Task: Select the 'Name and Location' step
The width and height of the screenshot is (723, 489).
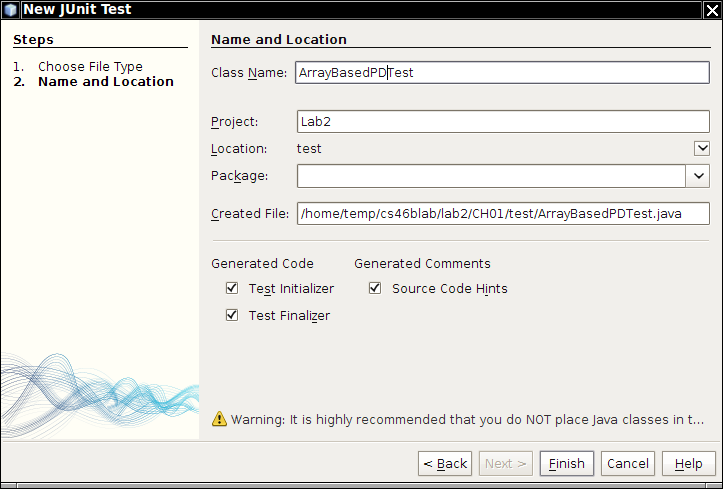Action: click(105, 82)
